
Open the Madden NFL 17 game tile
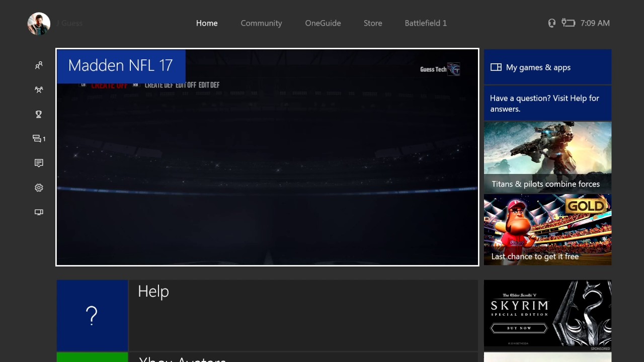pos(267,157)
